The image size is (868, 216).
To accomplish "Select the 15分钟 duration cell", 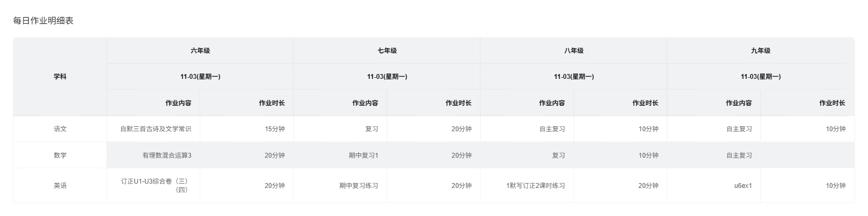I will pos(274,129).
